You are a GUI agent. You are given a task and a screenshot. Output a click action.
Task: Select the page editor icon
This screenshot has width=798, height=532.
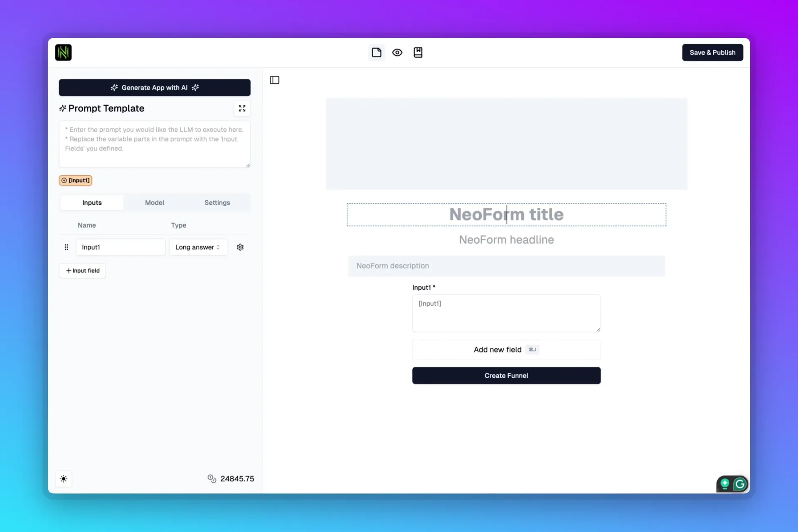click(376, 52)
